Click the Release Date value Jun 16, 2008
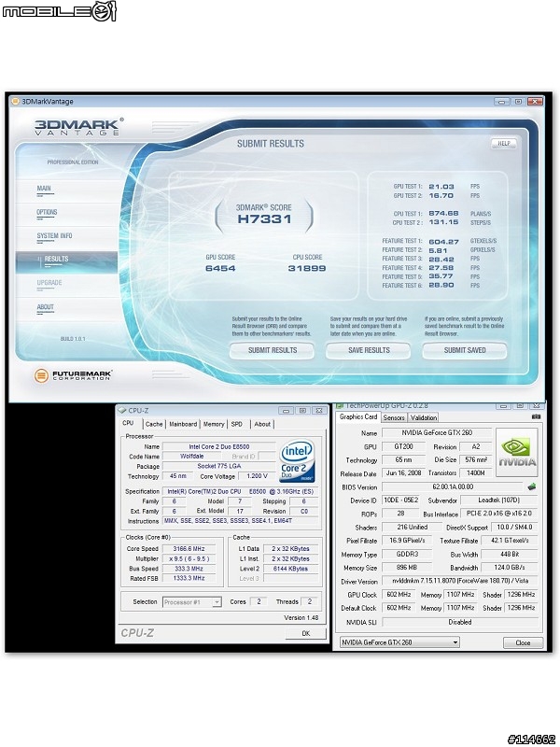 (x=403, y=473)
